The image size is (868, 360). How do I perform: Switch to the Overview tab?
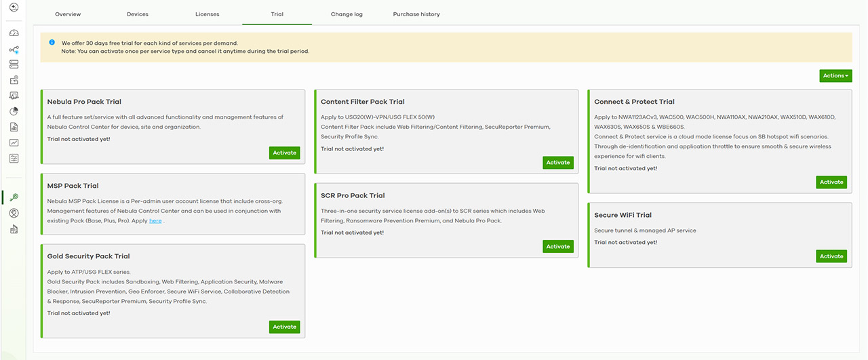click(68, 14)
